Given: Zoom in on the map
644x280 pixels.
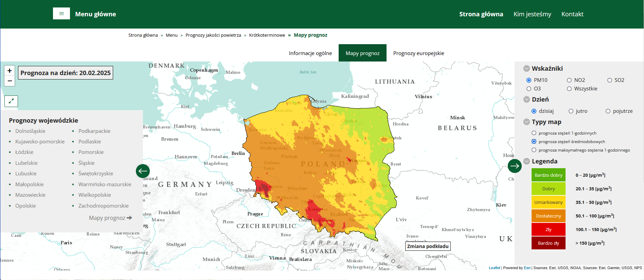Looking at the screenshot, I should tap(10, 71).
